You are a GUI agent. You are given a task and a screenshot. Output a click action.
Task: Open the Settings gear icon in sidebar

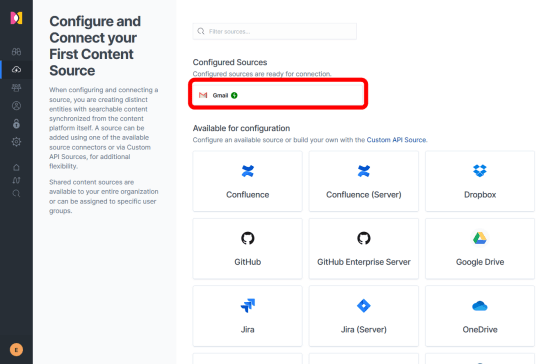[x=16, y=142]
